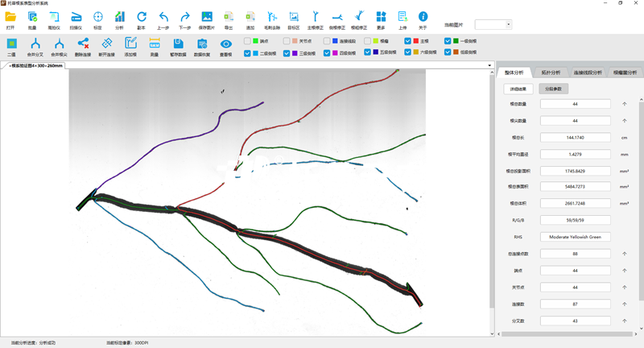644x348 pixels.
Task: Click the 保存图片 save image icon
Action: [207, 18]
